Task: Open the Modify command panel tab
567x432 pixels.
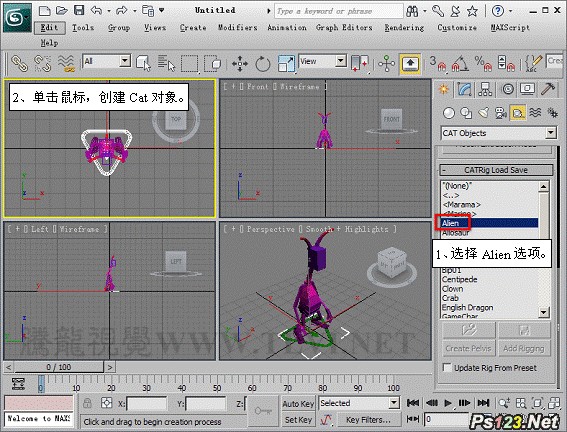Action: tap(465, 89)
